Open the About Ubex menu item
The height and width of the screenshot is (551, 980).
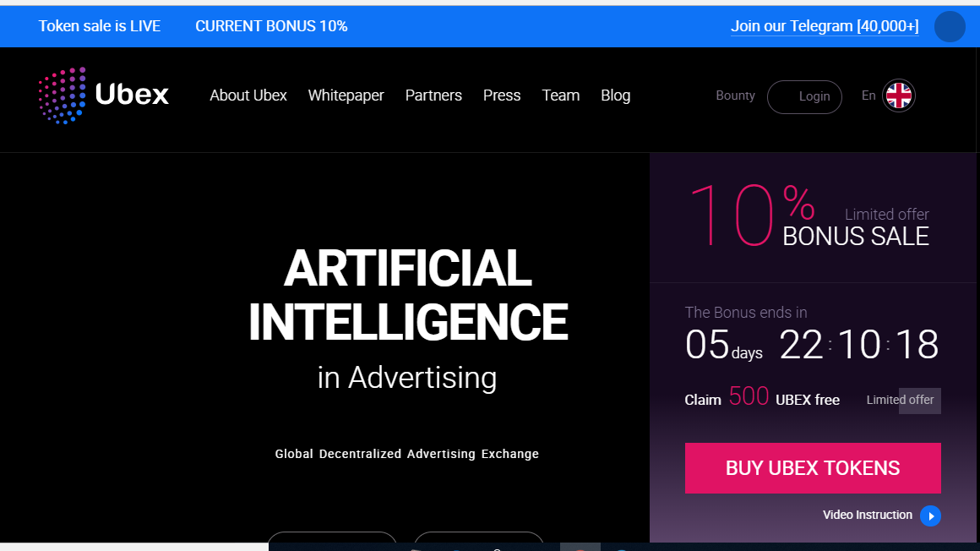pos(248,95)
